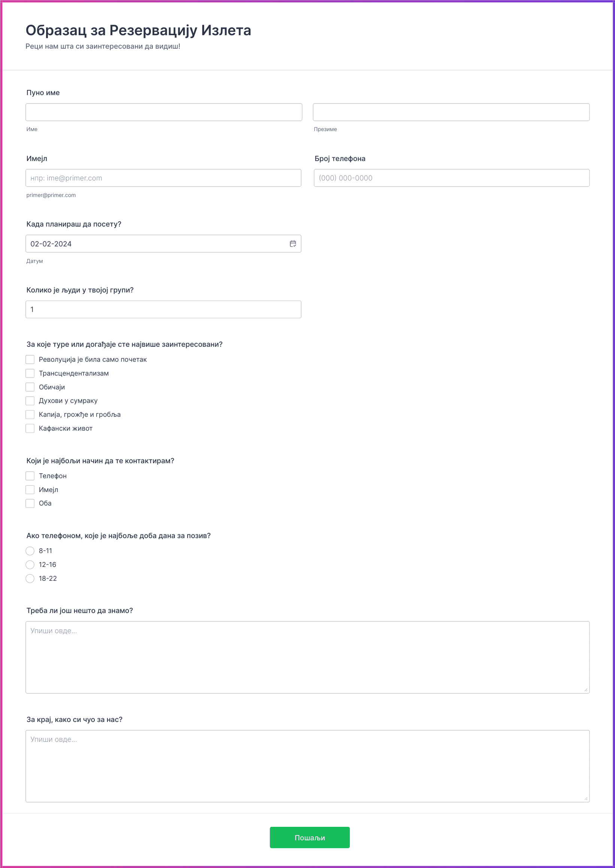Check the Оба contact option
The height and width of the screenshot is (868, 615).
tap(30, 503)
